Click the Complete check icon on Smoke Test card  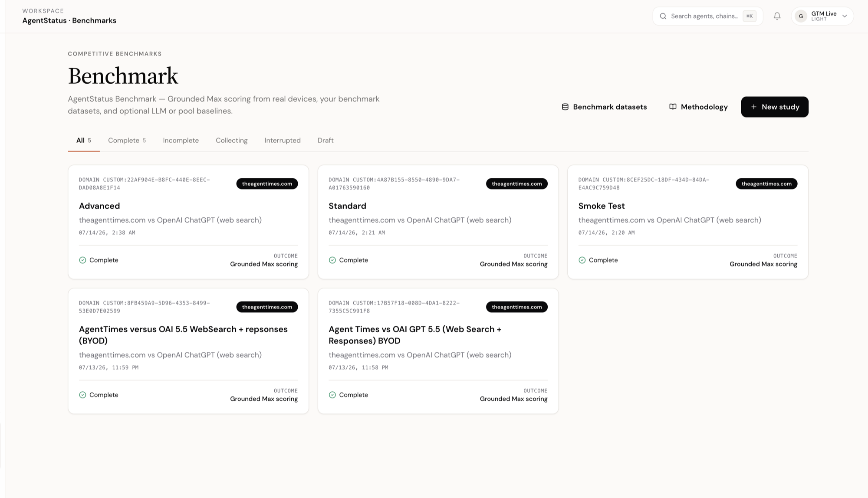(582, 260)
